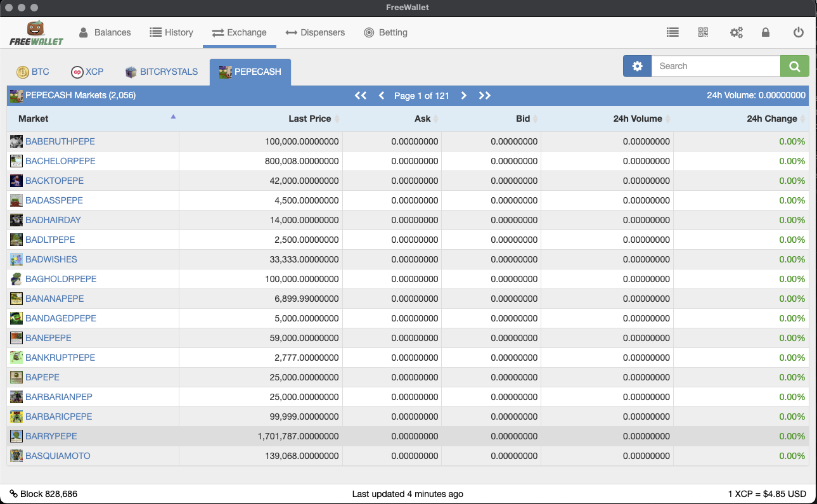Open the BANEPEPE market link
This screenshot has width=817, height=504.
[48, 338]
